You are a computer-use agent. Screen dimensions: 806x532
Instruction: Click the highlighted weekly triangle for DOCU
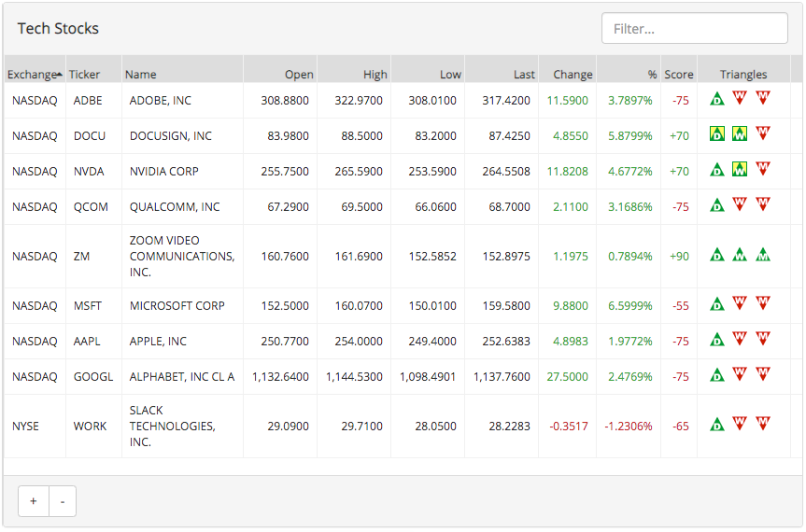click(739, 133)
